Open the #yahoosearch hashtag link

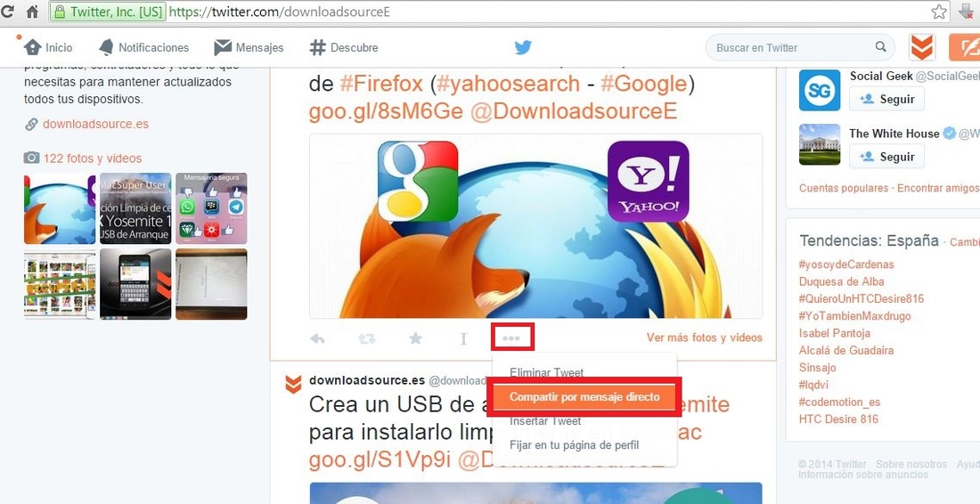tap(508, 84)
